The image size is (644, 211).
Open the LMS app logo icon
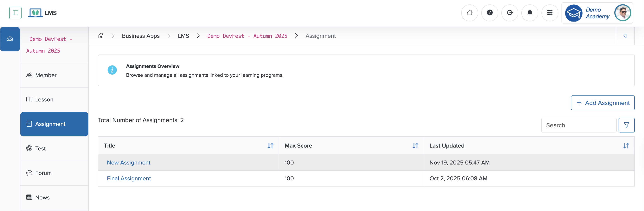coord(35,13)
